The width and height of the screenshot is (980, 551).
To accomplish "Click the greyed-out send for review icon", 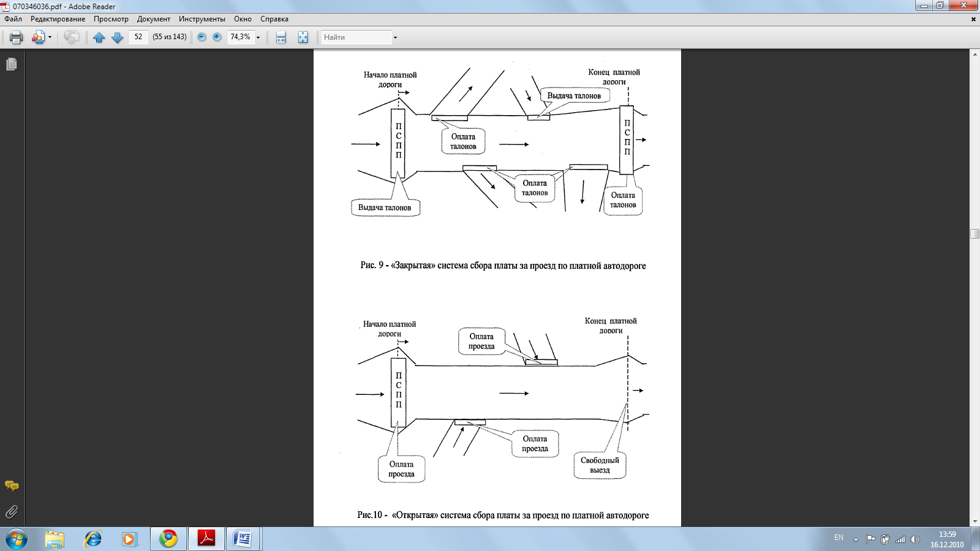I will [x=71, y=37].
